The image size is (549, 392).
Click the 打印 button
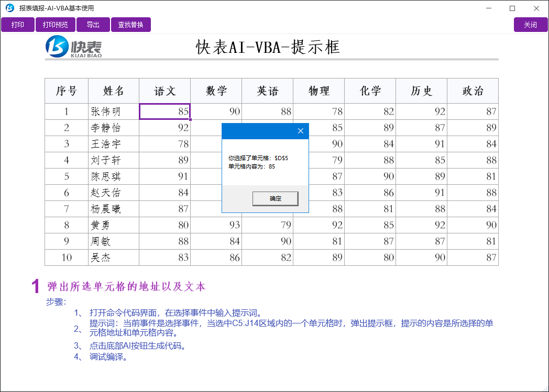tap(18, 25)
